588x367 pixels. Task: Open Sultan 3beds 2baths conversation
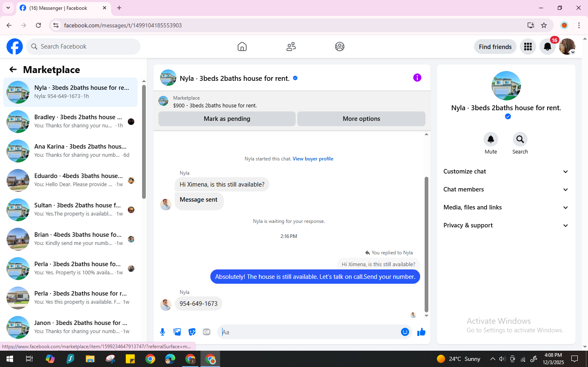[x=70, y=210]
